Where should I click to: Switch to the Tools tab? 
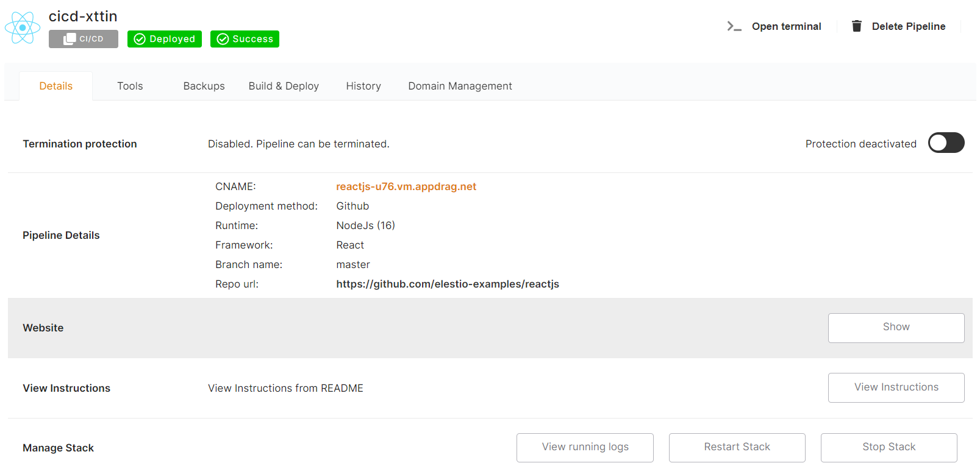tap(130, 86)
